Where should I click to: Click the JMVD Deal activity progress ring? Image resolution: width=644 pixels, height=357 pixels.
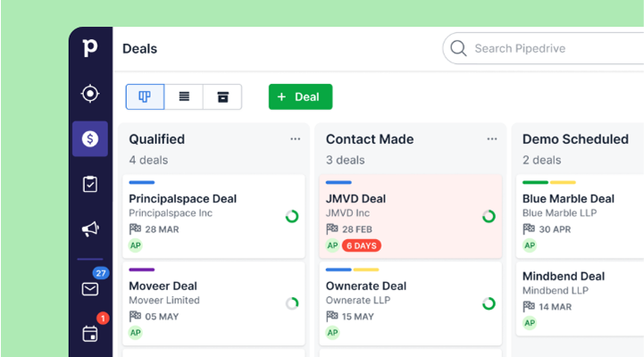[x=489, y=216]
